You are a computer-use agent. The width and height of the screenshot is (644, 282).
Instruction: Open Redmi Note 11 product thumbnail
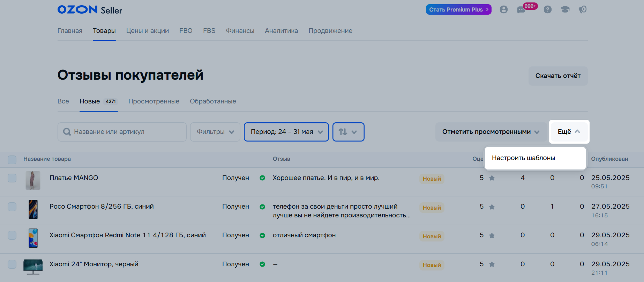pos(33,238)
